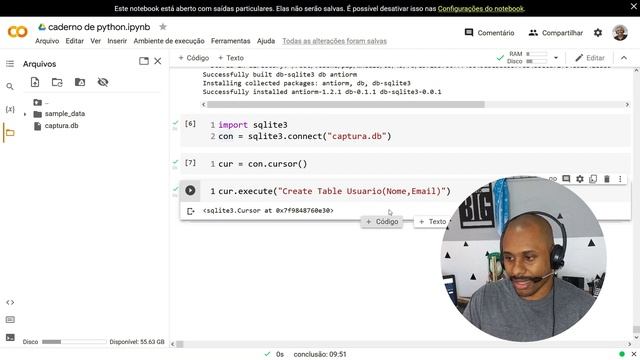Open the Ferramentas menu
The height and width of the screenshot is (360, 640).
[231, 41]
